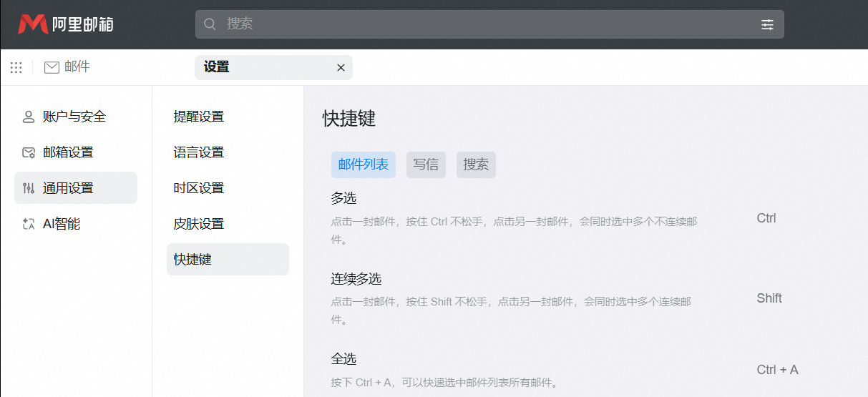Open 语言设置 in settings menu
This screenshot has width=868, height=397.
coord(199,152)
